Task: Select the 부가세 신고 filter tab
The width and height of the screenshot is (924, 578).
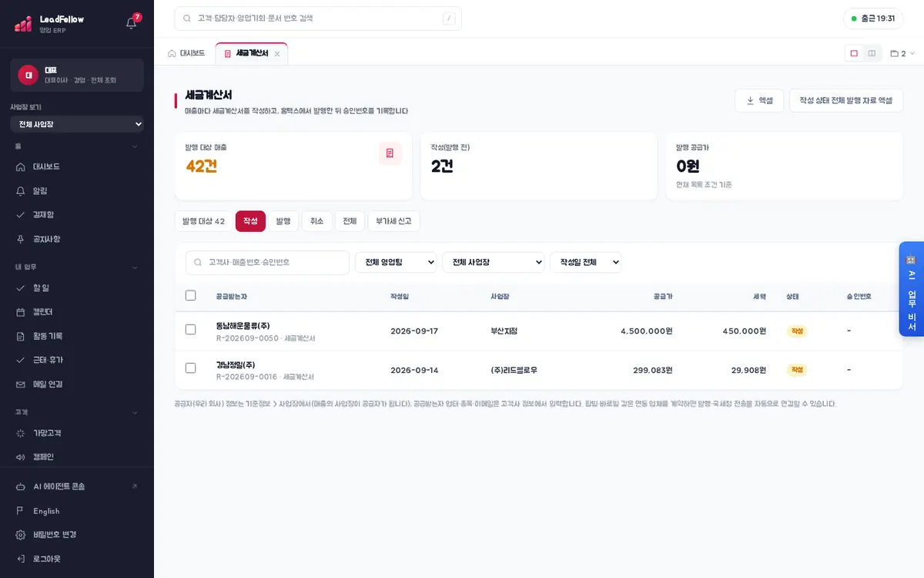Action: (x=393, y=221)
